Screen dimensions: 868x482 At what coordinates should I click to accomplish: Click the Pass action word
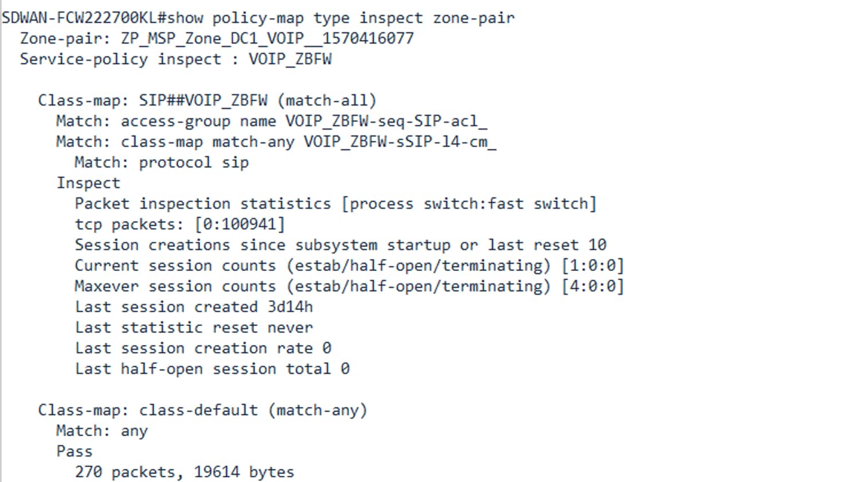point(75,452)
